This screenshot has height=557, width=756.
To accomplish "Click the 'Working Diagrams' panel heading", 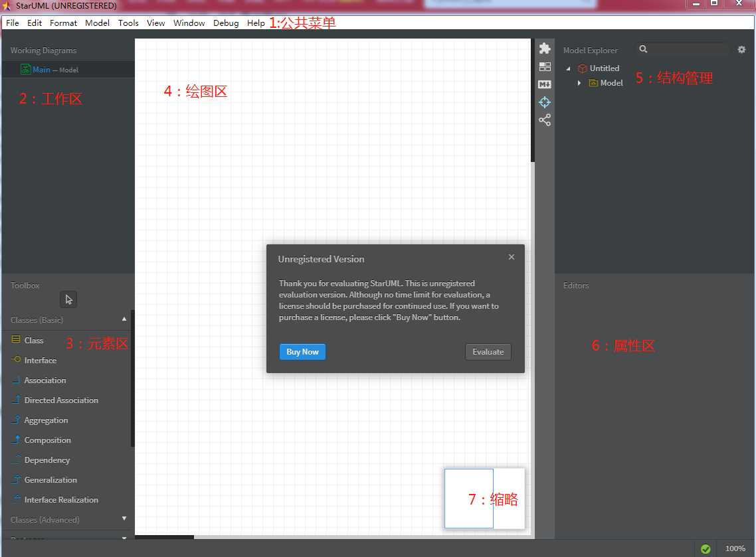I will point(43,50).
